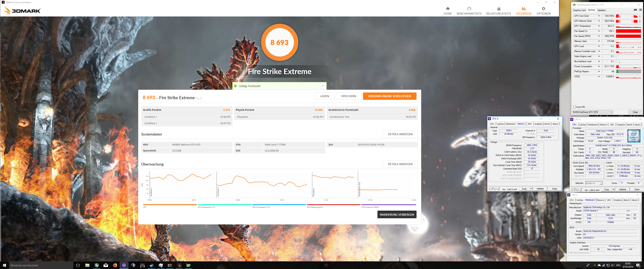Open Optionen gear icon
644x269 pixels.
pos(543,8)
